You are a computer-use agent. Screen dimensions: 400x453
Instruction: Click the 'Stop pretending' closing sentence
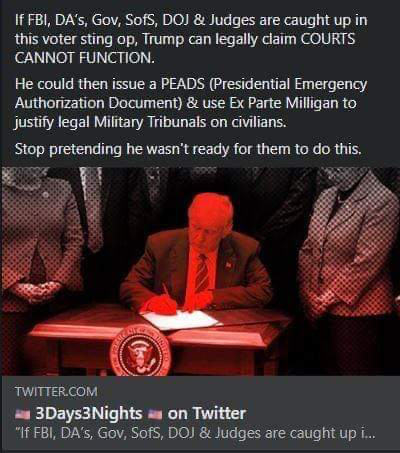188,149
